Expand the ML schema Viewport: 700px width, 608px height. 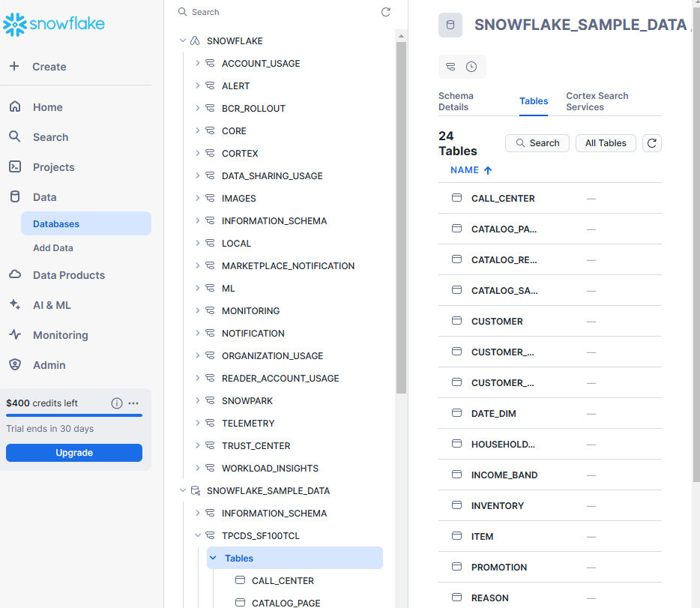[197, 288]
